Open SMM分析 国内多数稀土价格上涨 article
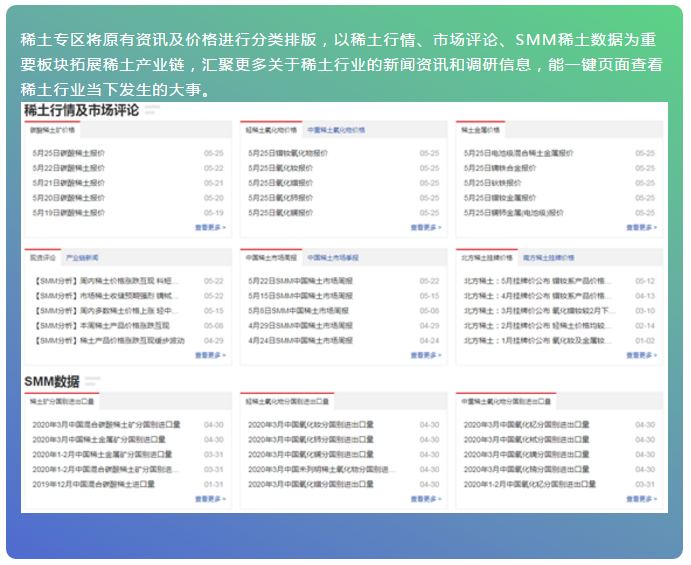Viewport: 691px width, 565px height. click(x=106, y=311)
